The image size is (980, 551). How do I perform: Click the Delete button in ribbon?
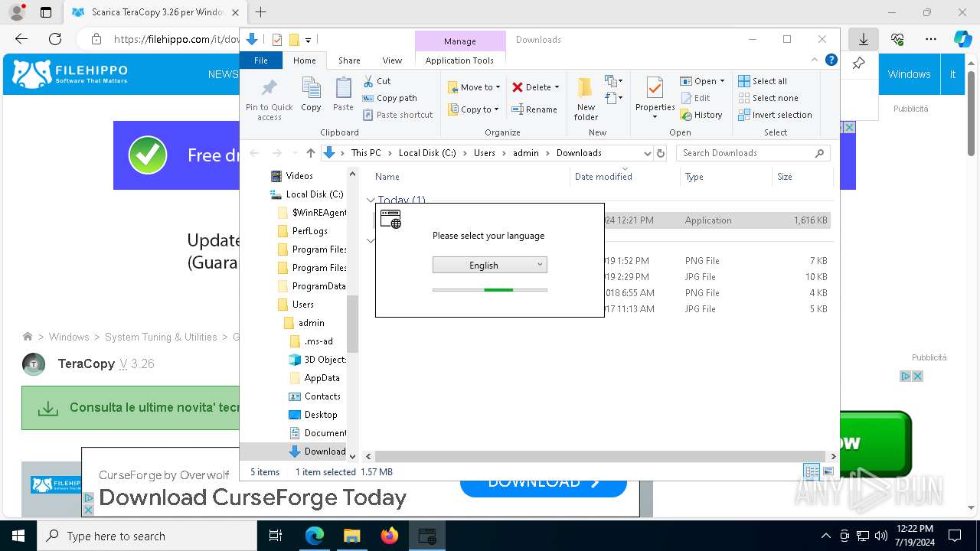click(x=536, y=87)
